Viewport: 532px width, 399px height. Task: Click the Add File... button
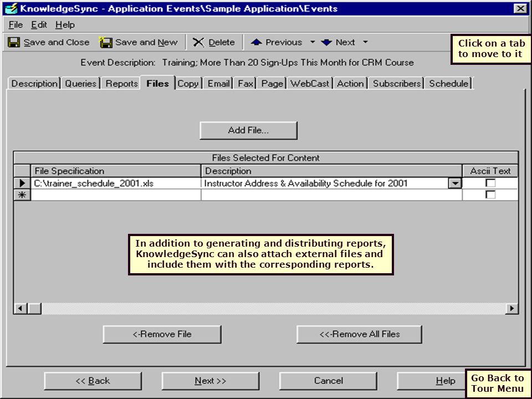(248, 130)
